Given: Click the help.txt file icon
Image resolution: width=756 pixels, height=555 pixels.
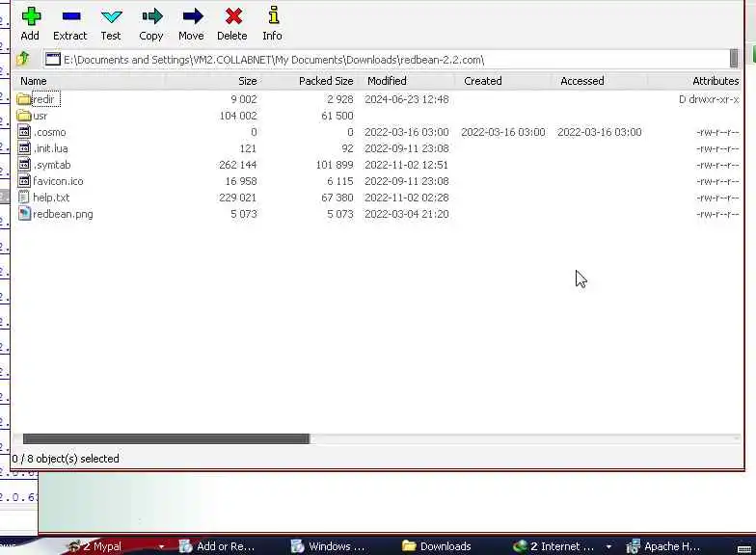Looking at the screenshot, I should [23, 197].
